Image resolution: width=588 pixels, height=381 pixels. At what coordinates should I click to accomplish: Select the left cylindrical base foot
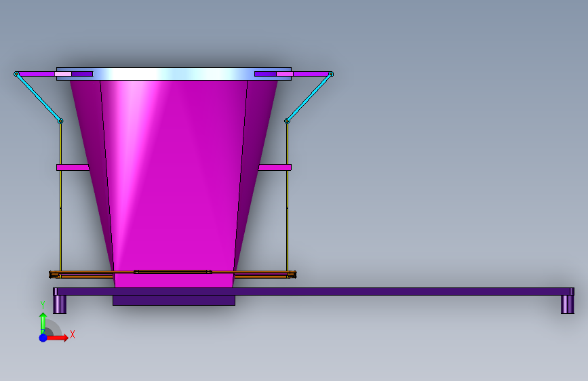tap(60, 304)
